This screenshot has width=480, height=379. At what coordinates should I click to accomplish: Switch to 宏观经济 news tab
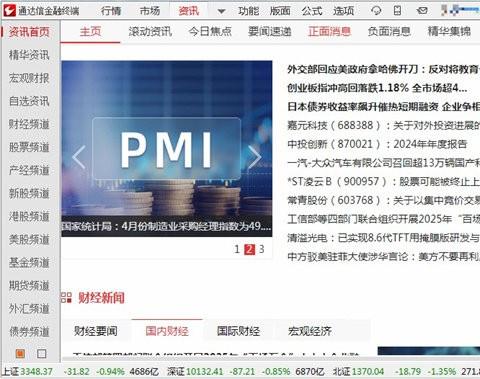click(310, 331)
